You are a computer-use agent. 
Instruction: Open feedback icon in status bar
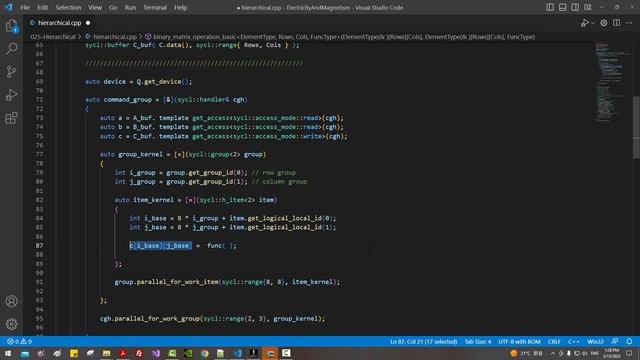(615, 341)
